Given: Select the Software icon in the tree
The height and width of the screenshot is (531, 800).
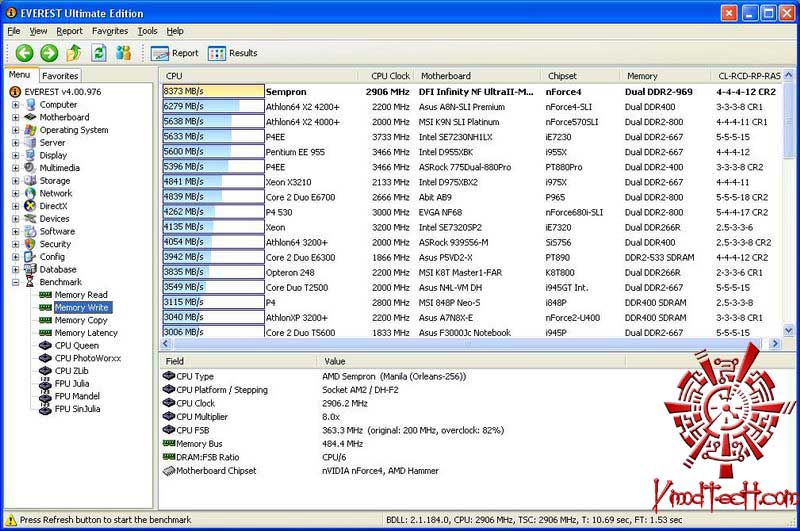Looking at the screenshot, I should (x=31, y=231).
